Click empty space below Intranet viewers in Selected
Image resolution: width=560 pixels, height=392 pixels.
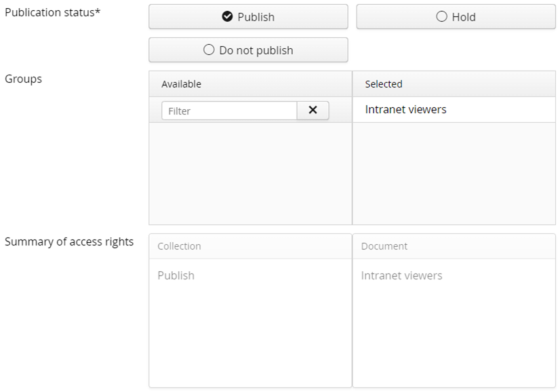454,173
